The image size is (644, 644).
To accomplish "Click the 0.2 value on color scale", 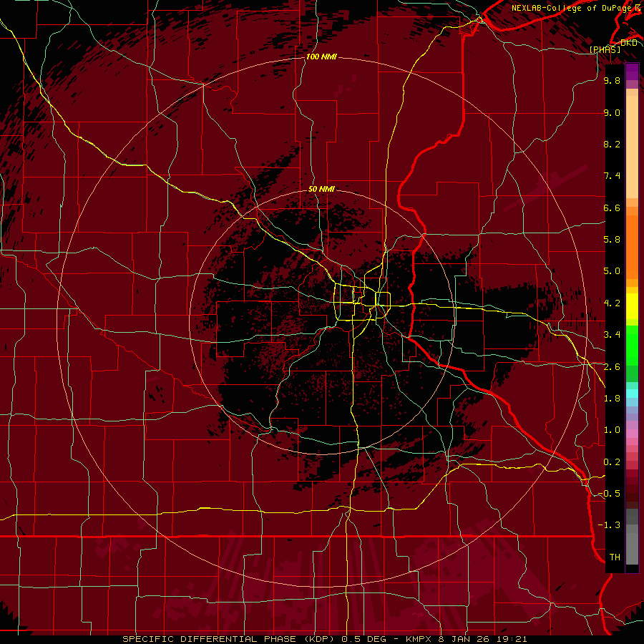I will click(612, 462).
